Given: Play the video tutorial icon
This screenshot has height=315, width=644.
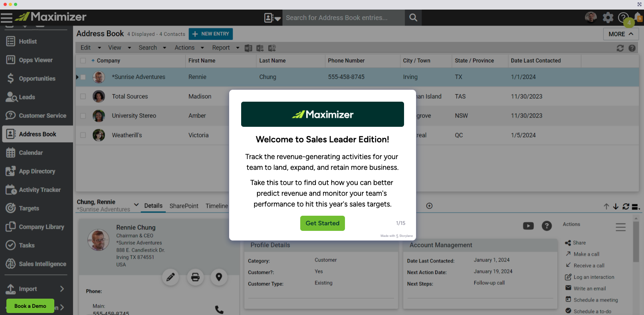Looking at the screenshot, I should [x=528, y=226].
